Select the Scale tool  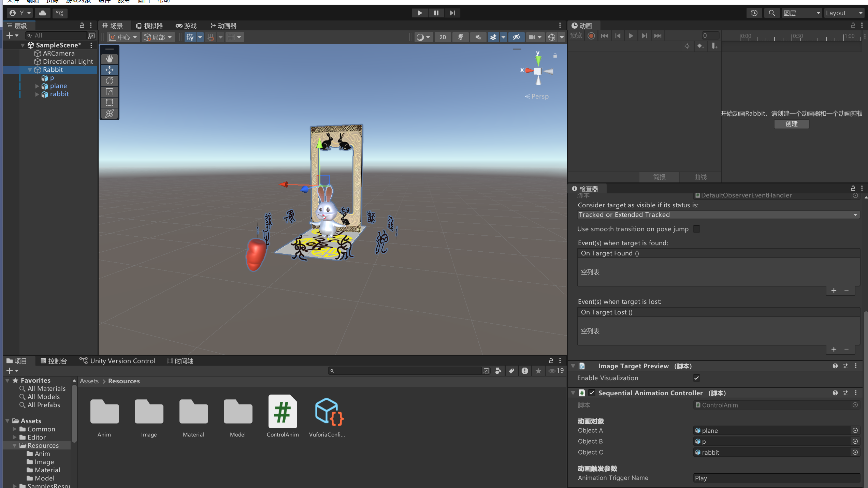tap(109, 92)
